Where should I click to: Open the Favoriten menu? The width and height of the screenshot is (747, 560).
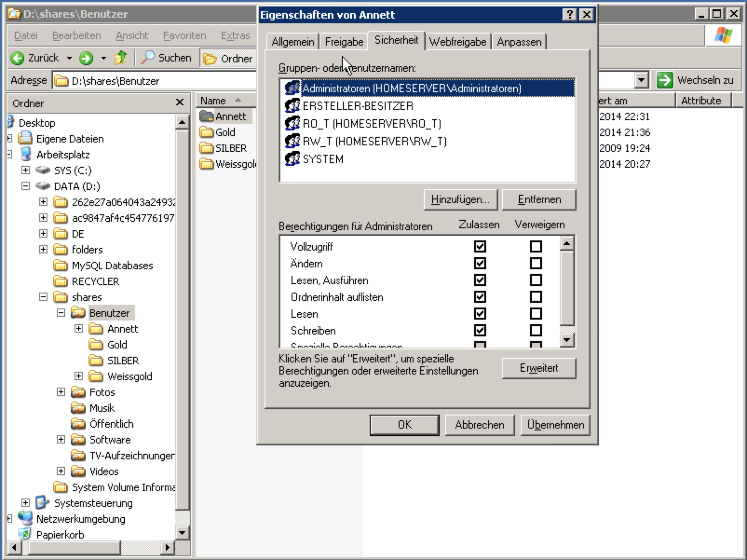tap(184, 35)
